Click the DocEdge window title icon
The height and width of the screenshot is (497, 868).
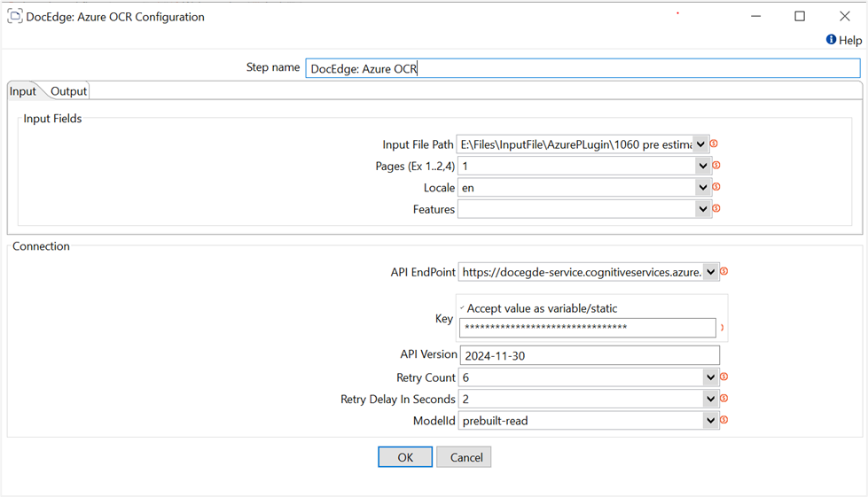15,17
